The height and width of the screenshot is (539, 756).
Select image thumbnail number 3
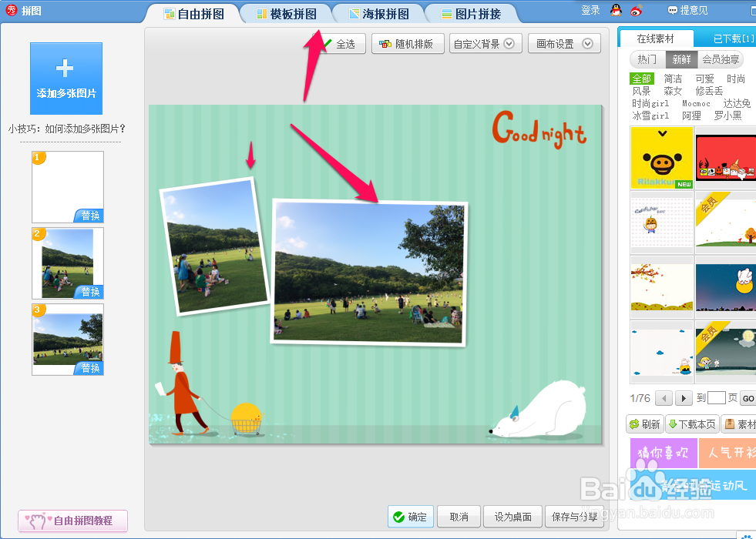(68, 339)
